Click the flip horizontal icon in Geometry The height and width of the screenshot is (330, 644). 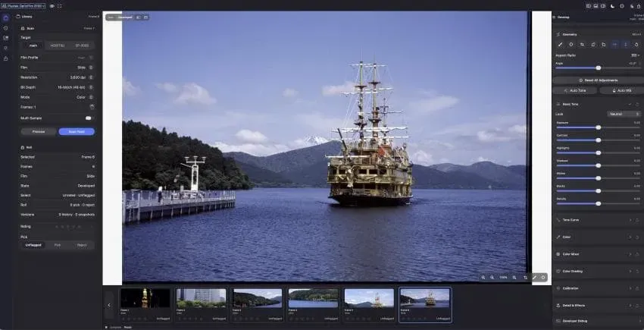[615, 45]
